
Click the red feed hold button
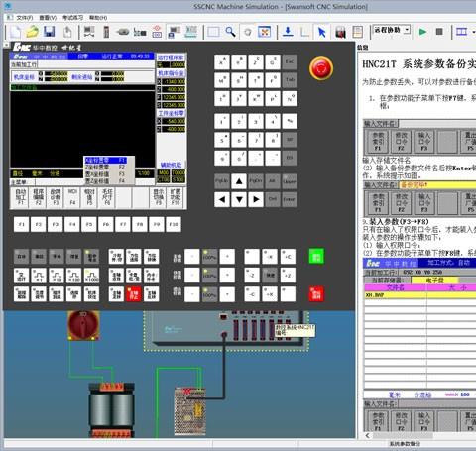(316, 294)
